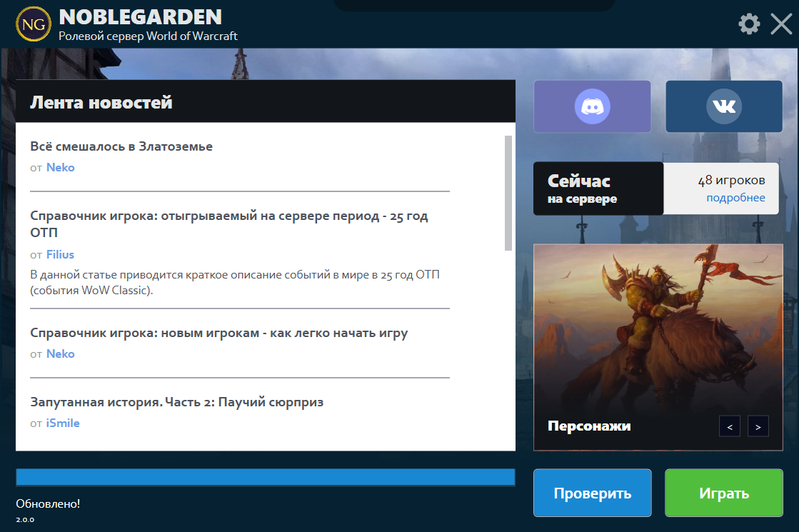Click the 'Сейчас на сервере' panel

coord(598,189)
